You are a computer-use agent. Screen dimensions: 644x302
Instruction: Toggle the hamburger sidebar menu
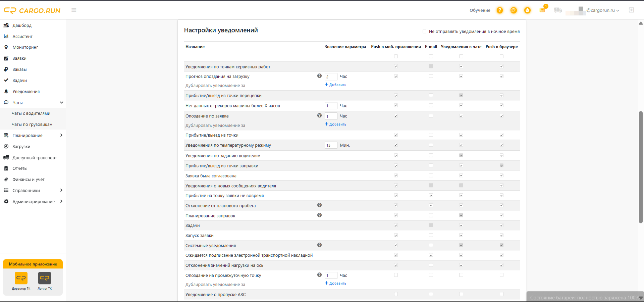(x=74, y=10)
